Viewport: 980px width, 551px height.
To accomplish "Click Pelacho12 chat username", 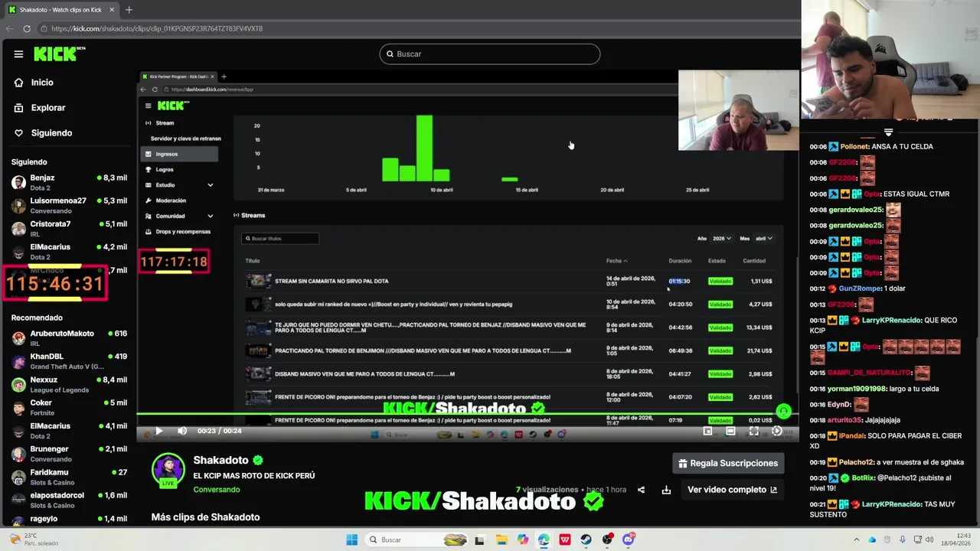I will pyautogui.click(x=856, y=463).
